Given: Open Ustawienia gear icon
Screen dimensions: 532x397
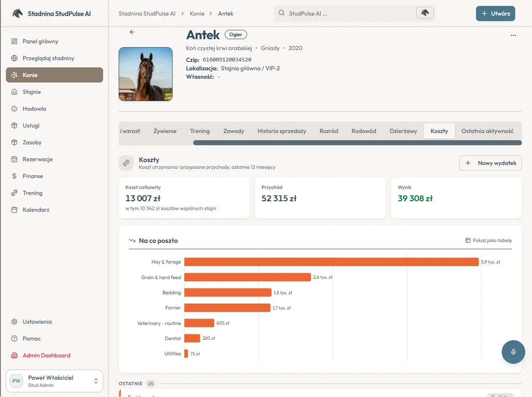Looking at the screenshot, I should click(x=14, y=322).
